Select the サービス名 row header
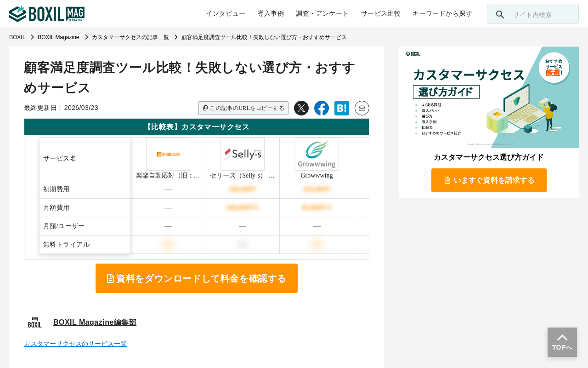This screenshot has width=588, height=368. 85,159
